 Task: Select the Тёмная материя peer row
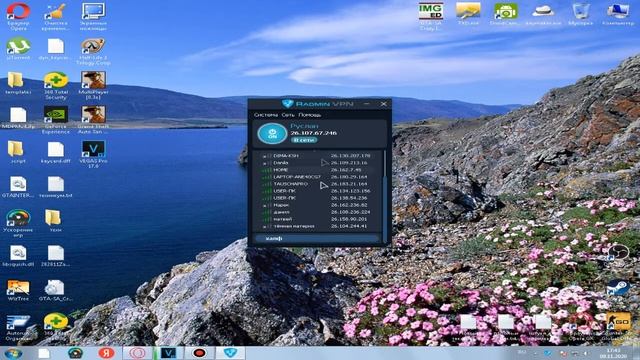click(x=319, y=226)
